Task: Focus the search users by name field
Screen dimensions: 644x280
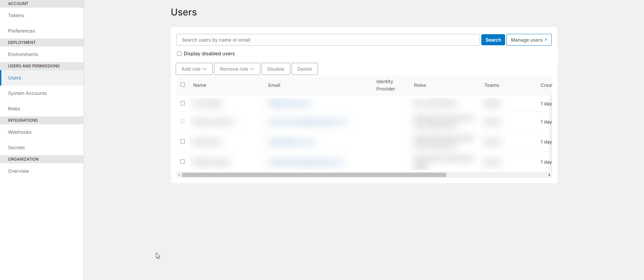Action: pos(327,40)
